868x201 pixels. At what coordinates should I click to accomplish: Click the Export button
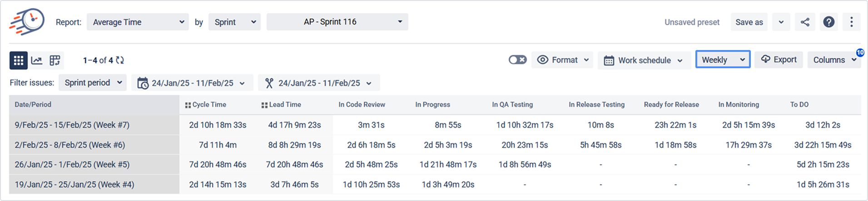tap(779, 60)
